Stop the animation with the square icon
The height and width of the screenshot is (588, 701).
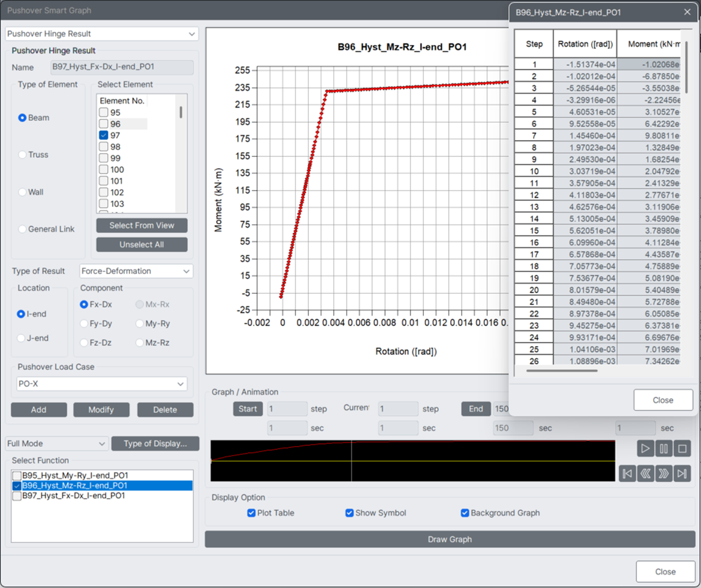click(682, 448)
